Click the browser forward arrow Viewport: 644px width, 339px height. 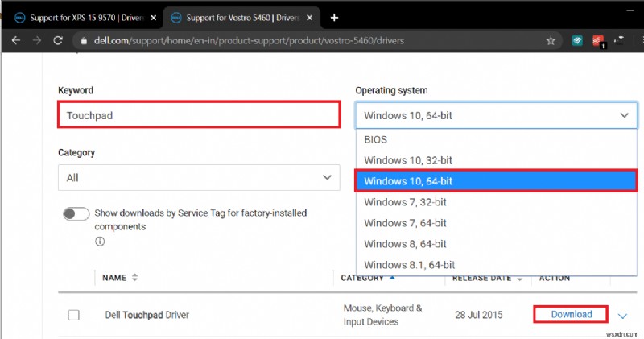(x=37, y=40)
